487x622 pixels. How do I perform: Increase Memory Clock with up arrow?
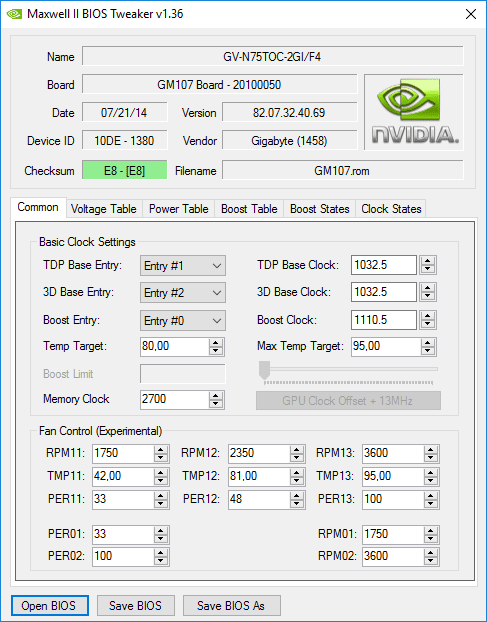216,396
